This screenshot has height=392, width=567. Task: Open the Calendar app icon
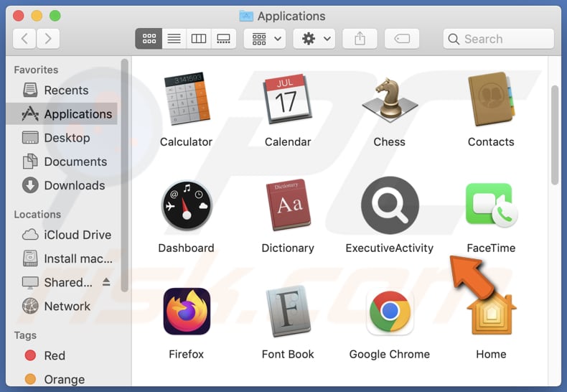[x=288, y=98]
